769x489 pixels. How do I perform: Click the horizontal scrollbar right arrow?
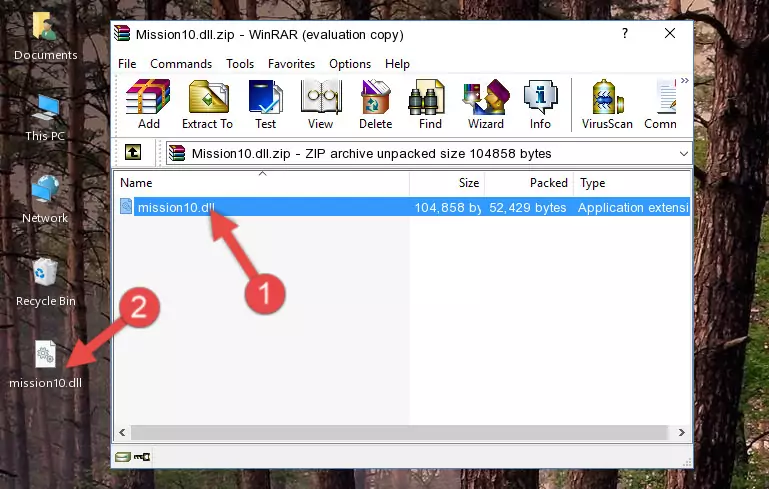(682, 432)
